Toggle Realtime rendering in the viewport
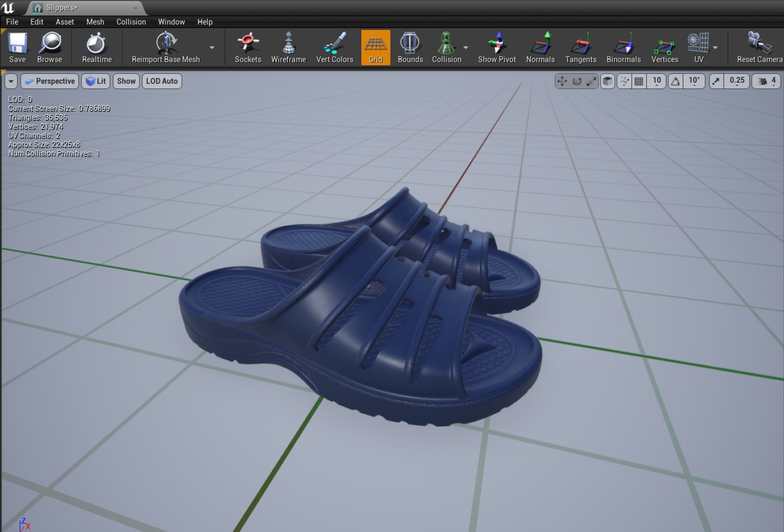The width and height of the screenshot is (784, 532). click(97, 48)
